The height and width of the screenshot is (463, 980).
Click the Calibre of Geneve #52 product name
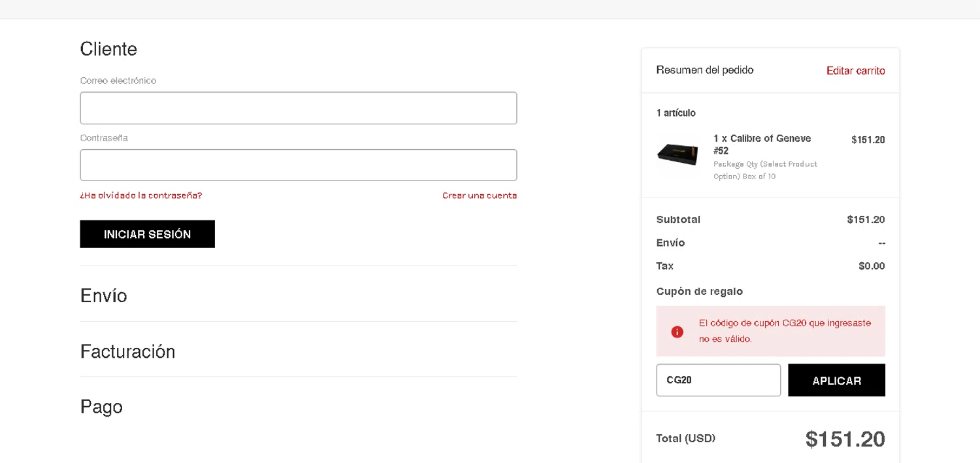pyautogui.click(x=762, y=145)
